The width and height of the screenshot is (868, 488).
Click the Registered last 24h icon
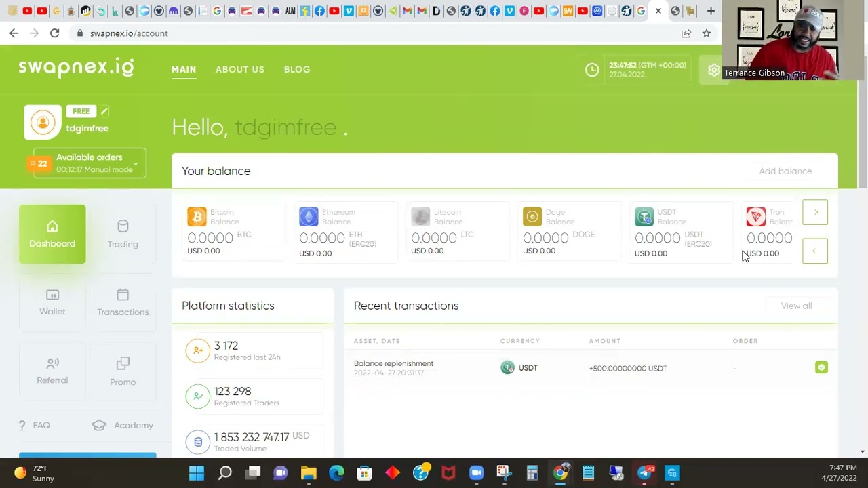(x=198, y=350)
